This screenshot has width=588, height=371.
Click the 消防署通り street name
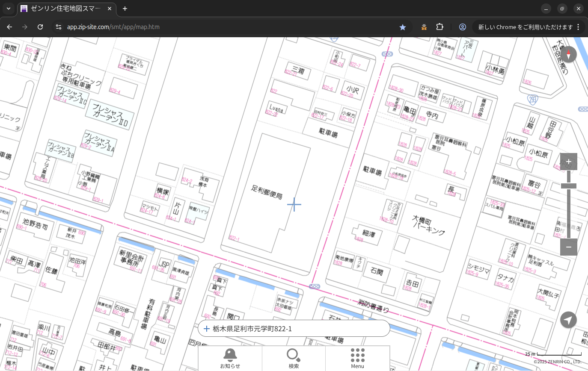pos(374,306)
